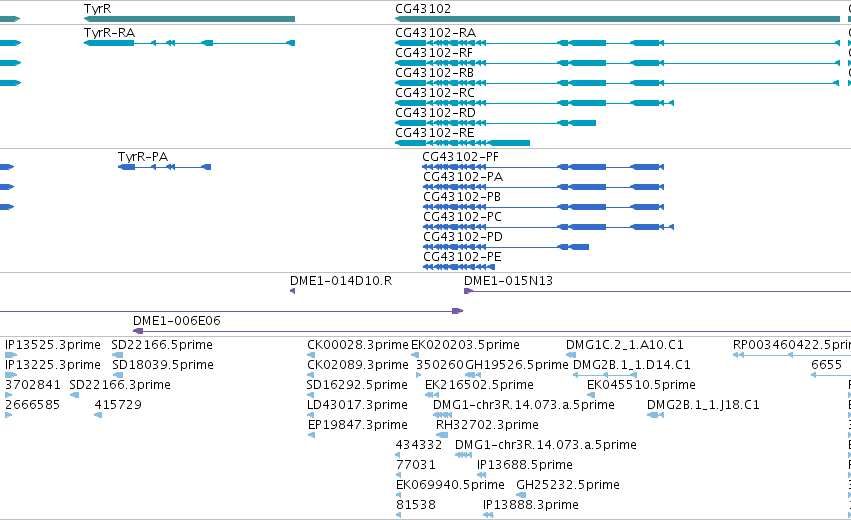Click feature 81538

pyautogui.click(x=416, y=505)
